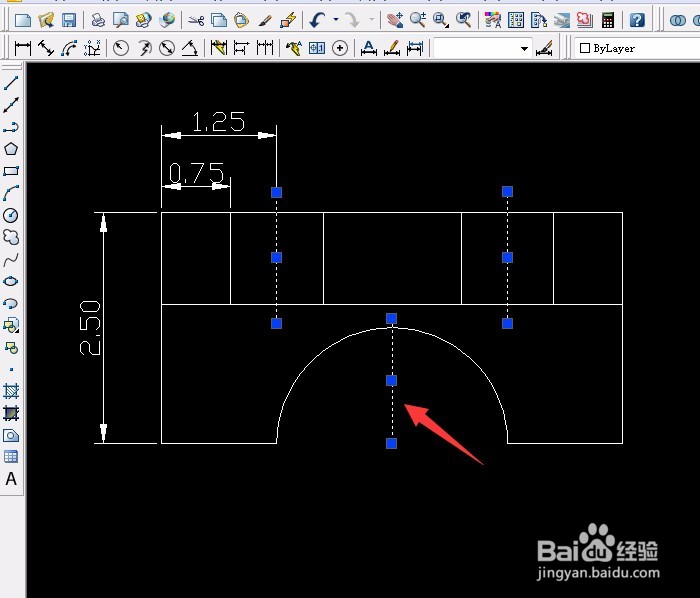Select the Aligned dimension tool
This screenshot has width=700, height=598.
(46, 48)
